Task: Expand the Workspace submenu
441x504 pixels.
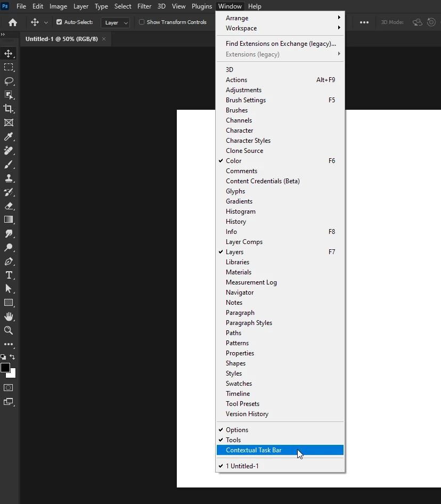Action: click(280, 28)
